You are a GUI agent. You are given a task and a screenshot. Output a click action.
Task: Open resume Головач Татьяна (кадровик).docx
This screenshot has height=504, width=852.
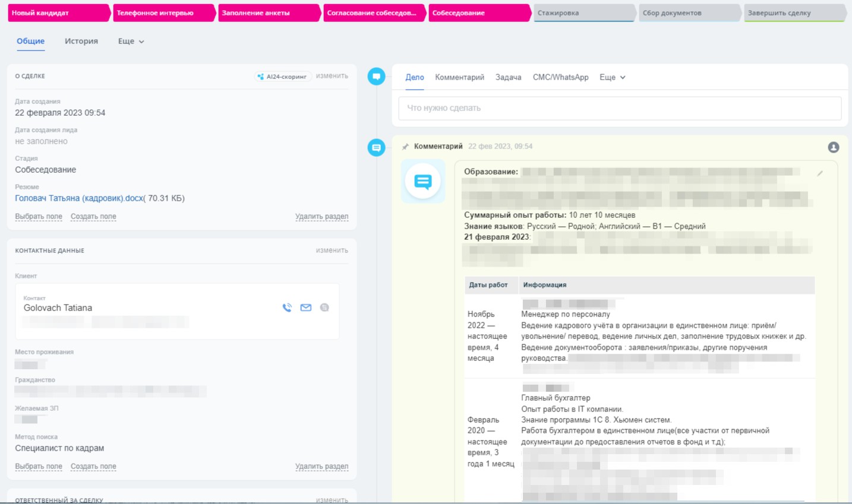point(79,198)
